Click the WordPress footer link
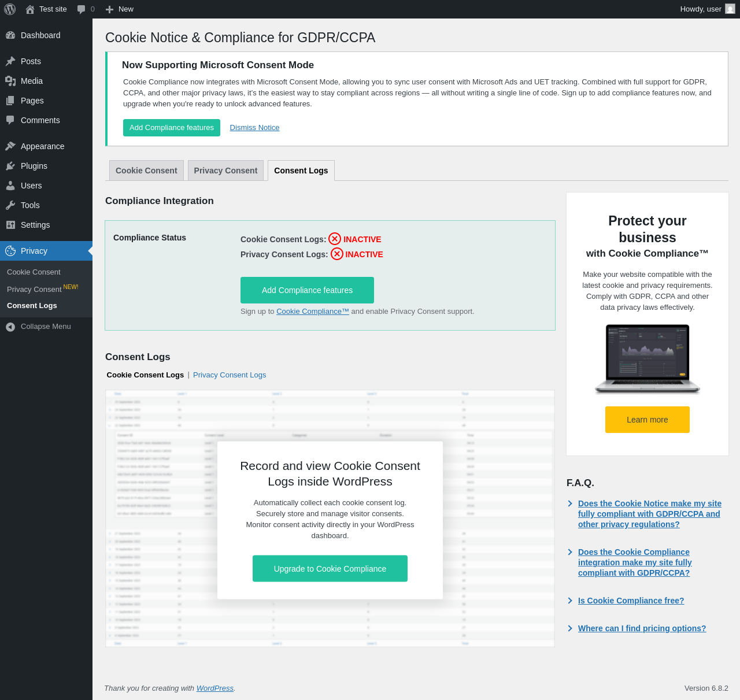Screen dimensions: 740x700 [215, 688]
